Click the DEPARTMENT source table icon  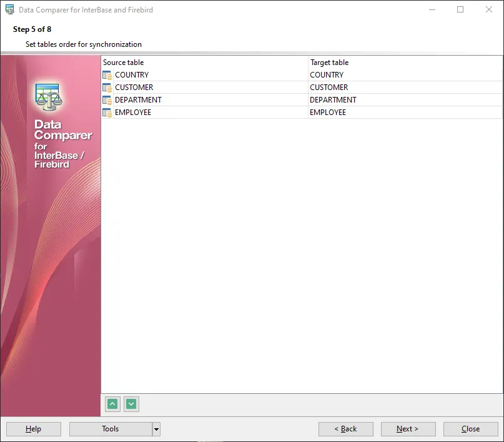tap(107, 100)
